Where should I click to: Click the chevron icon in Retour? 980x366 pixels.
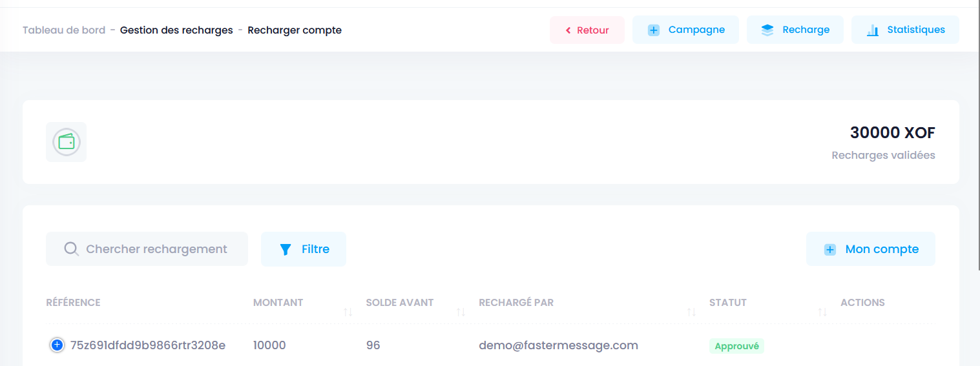[x=568, y=30]
